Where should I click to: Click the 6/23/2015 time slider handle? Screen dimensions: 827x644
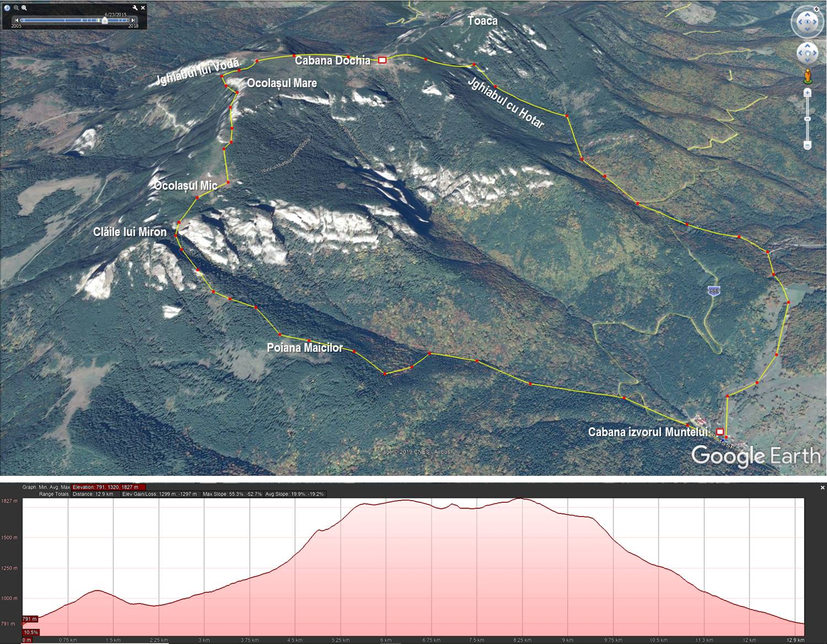tap(105, 20)
